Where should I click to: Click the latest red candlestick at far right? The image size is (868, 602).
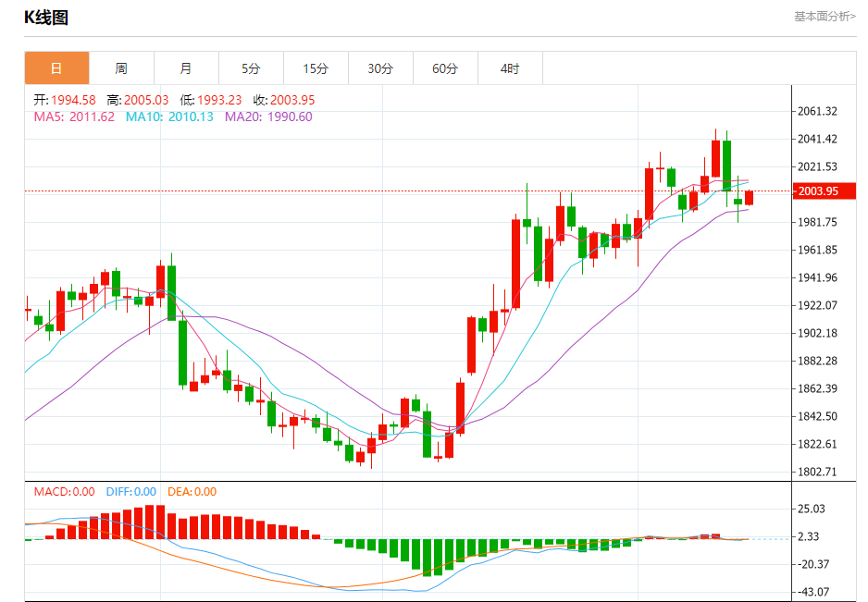(x=749, y=198)
